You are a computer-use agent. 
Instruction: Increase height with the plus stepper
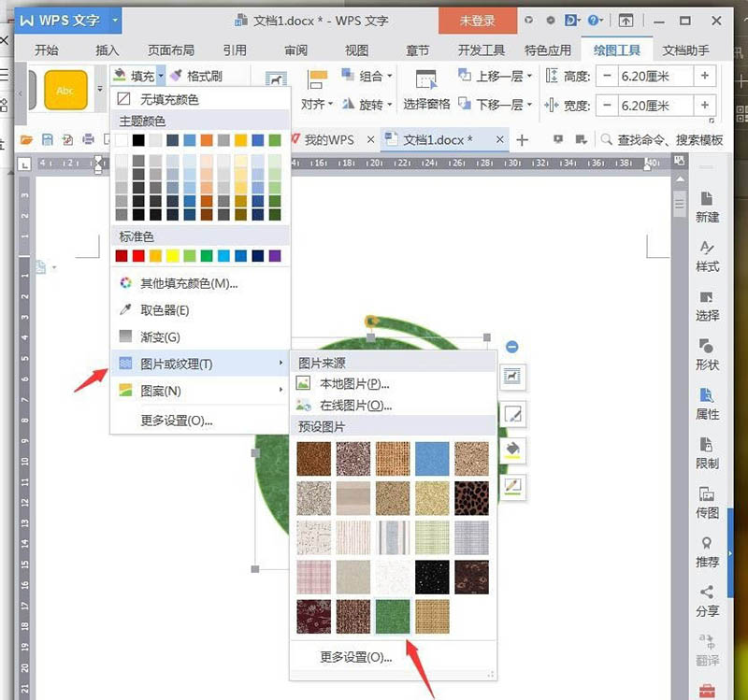705,76
